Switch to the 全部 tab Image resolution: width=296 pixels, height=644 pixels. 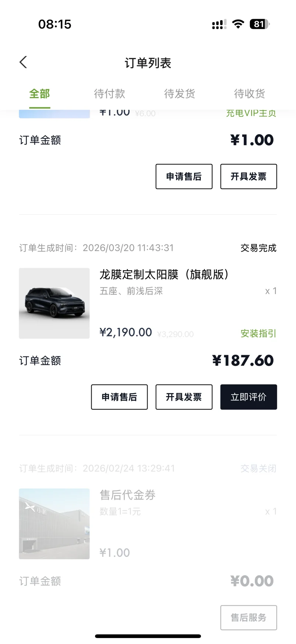click(40, 94)
